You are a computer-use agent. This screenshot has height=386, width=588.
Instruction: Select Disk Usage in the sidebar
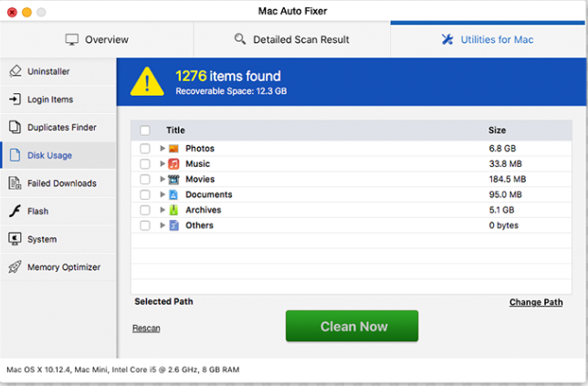pos(58,155)
